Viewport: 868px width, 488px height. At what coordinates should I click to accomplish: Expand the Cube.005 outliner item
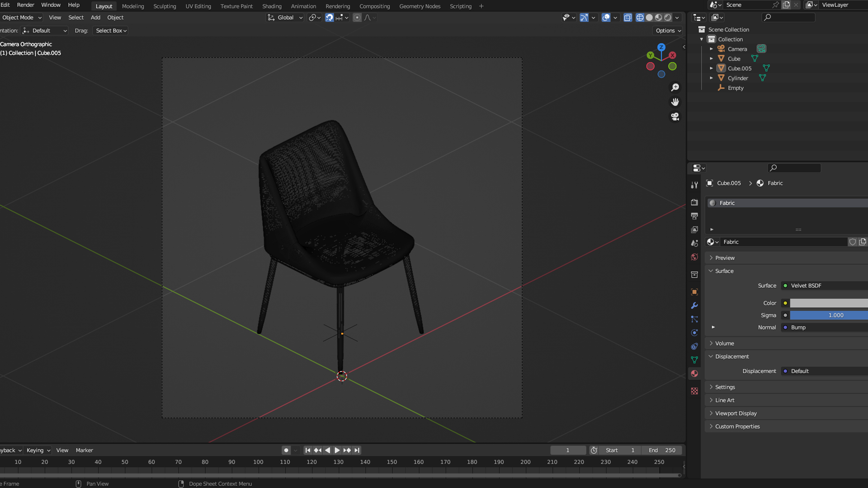[x=711, y=68]
